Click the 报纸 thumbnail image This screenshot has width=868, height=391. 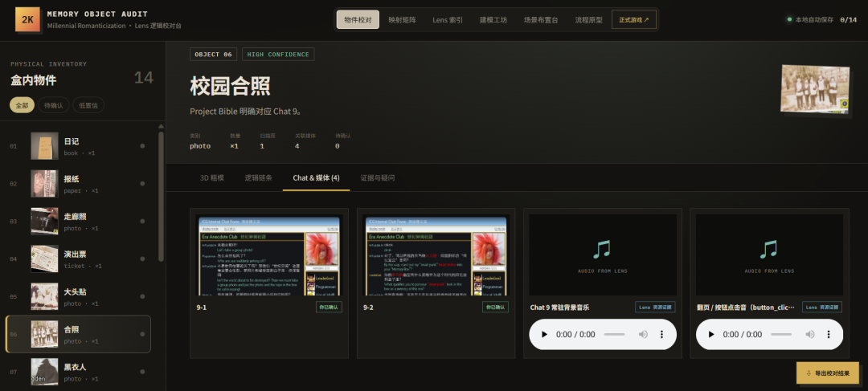pos(44,184)
